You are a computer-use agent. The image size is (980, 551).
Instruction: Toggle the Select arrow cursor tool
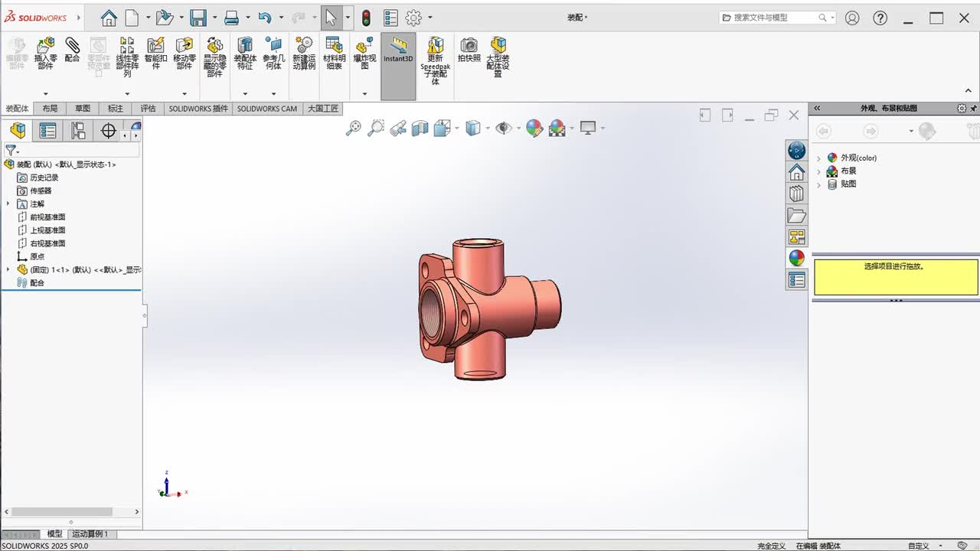(x=330, y=18)
